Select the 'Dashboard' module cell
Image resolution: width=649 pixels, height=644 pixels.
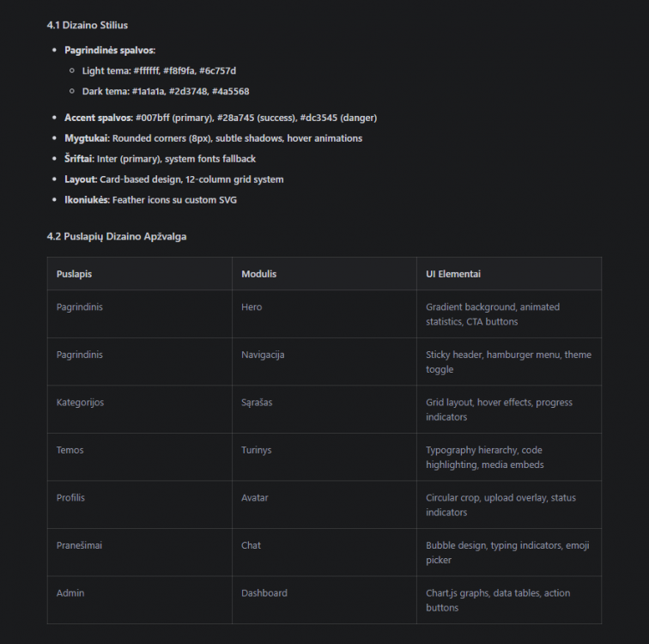click(324, 600)
